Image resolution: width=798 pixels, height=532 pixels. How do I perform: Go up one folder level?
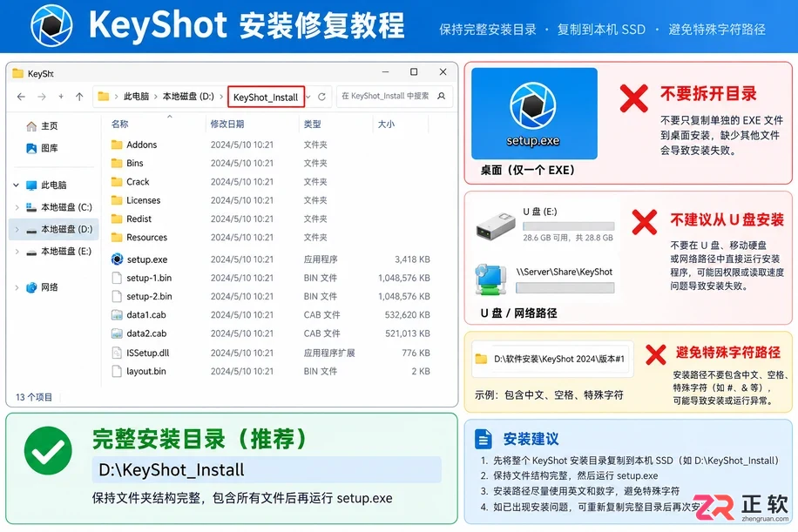click(x=79, y=97)
